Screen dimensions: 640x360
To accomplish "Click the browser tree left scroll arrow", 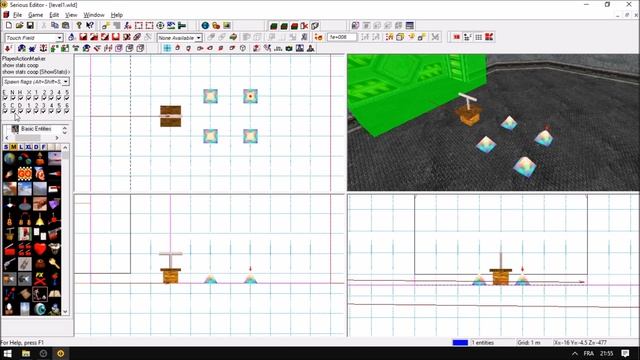I will tap(6, 138).
